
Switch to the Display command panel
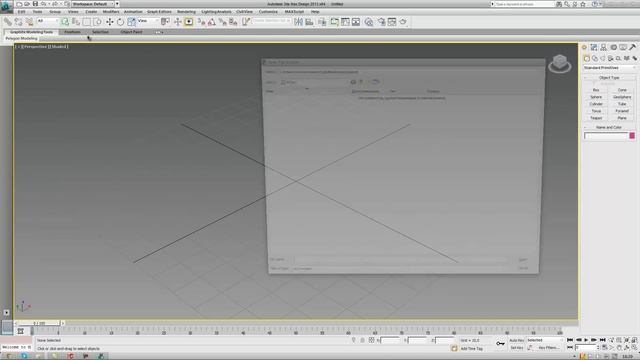coord(623,47)
